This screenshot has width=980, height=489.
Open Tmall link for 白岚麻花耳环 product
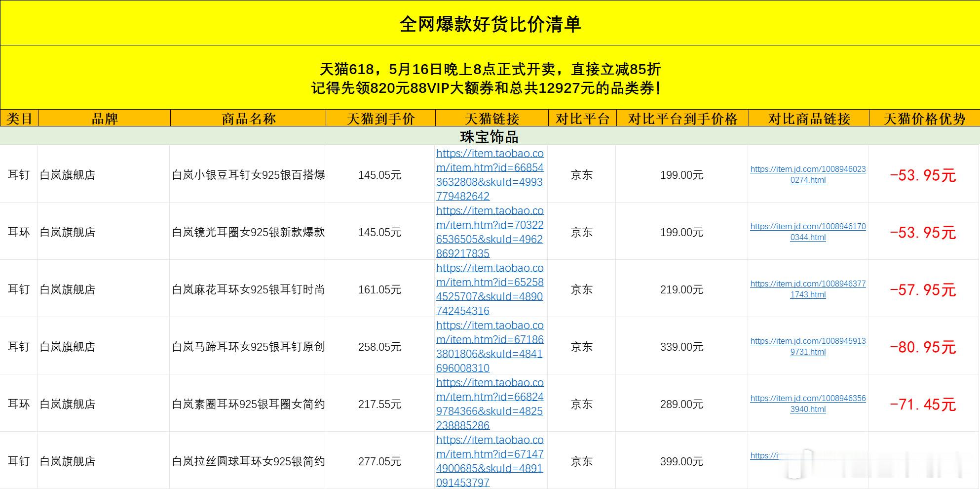(490, 289)
